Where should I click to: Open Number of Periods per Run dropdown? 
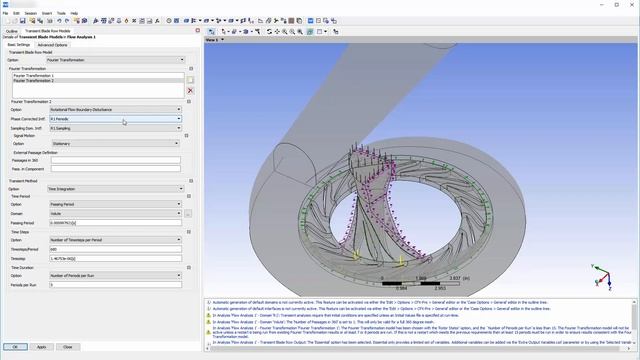click(116, 276)
